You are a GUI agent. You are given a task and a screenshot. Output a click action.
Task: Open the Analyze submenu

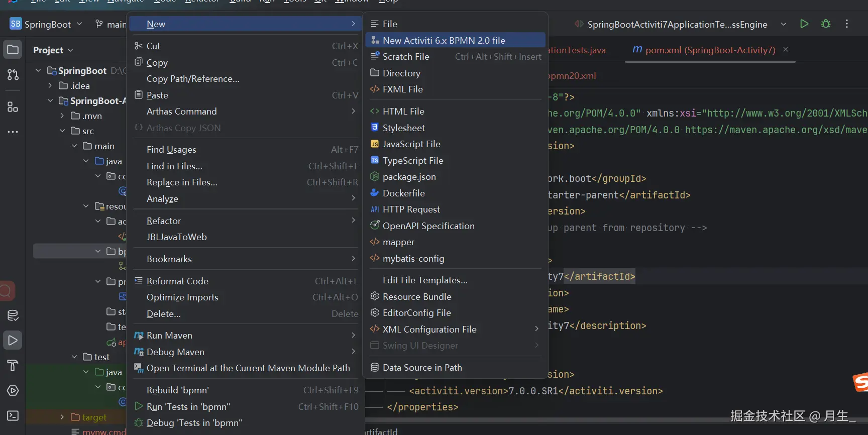tap(246, 198)
